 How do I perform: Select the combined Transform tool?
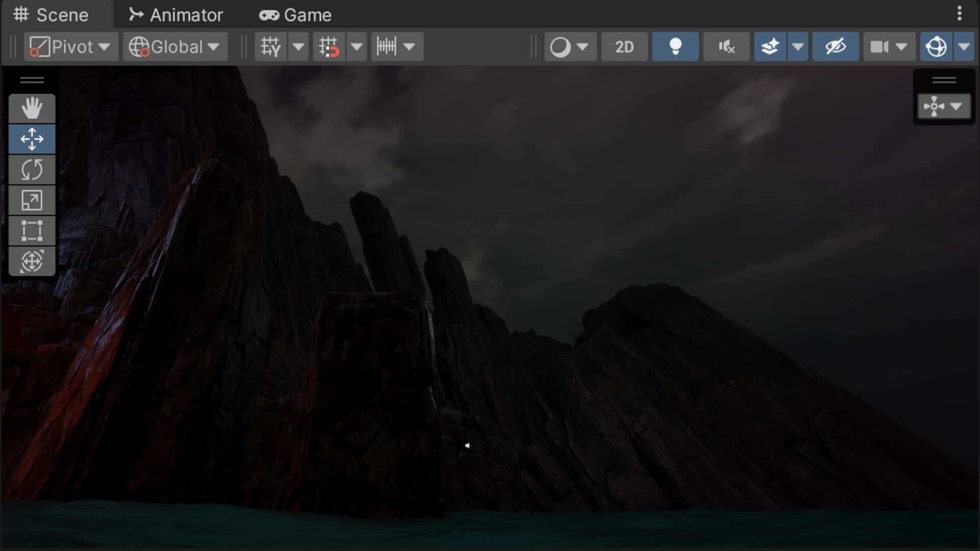(32, 261)
